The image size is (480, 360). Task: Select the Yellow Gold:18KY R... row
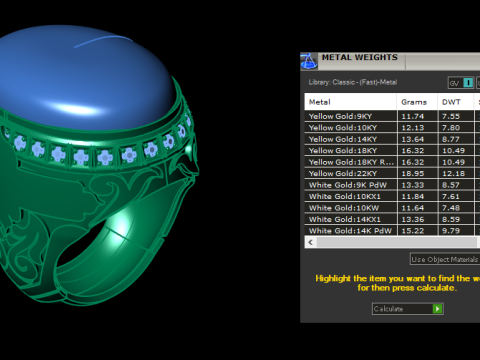coord(392,162)
